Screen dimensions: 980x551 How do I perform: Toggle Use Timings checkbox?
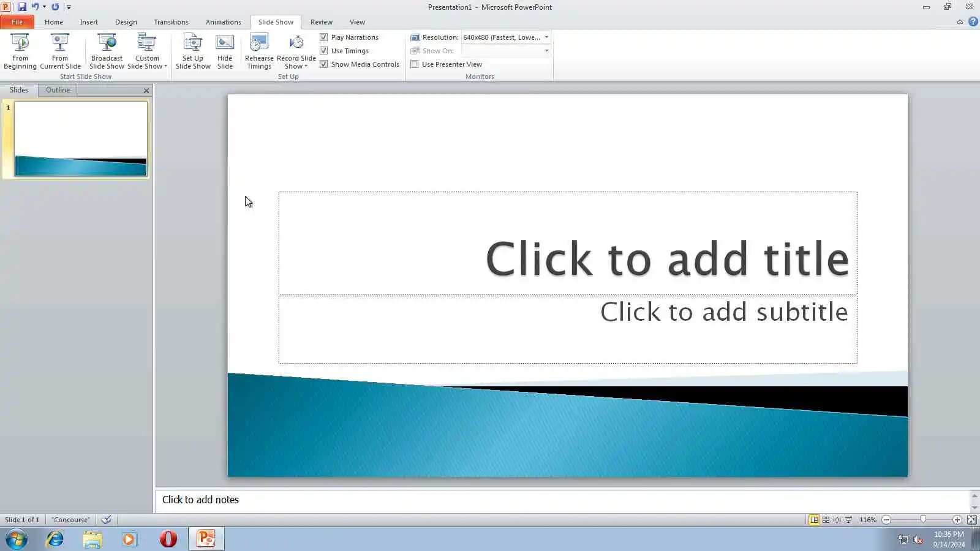[324, 51]
